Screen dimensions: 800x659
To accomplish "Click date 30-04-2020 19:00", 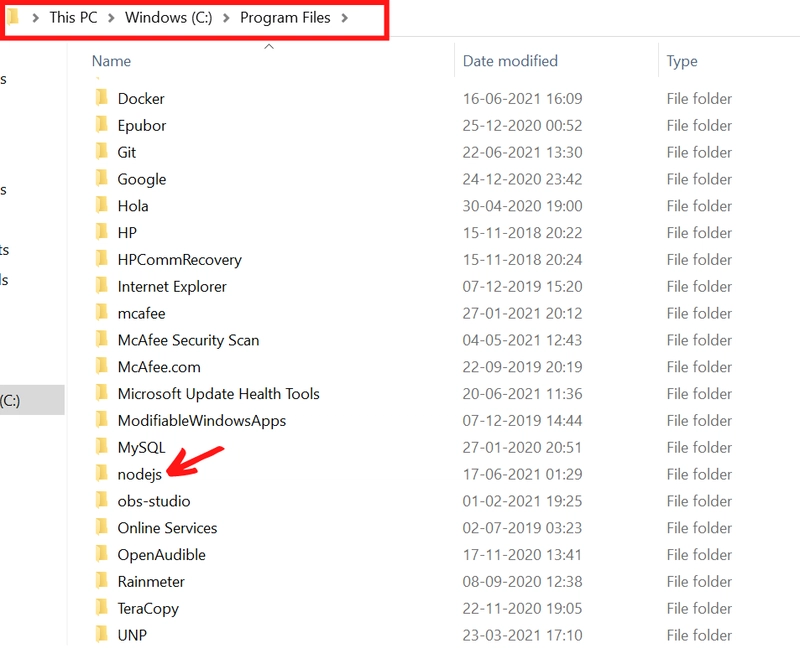I will (x=522, y=206).
